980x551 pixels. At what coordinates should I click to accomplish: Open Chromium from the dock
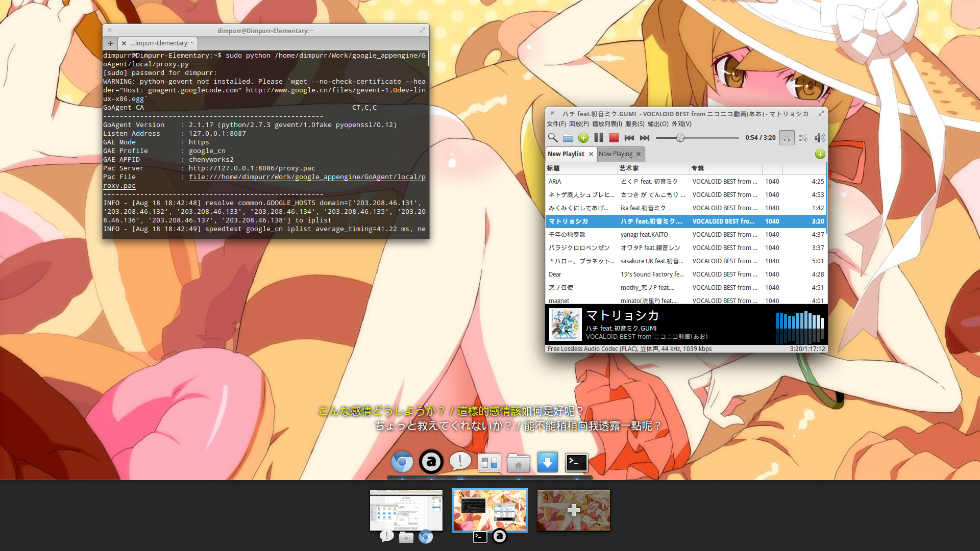[402, 462]
